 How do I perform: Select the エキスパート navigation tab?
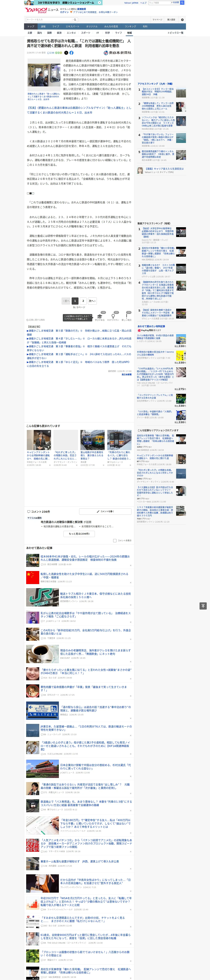click(x=72, y=27)
